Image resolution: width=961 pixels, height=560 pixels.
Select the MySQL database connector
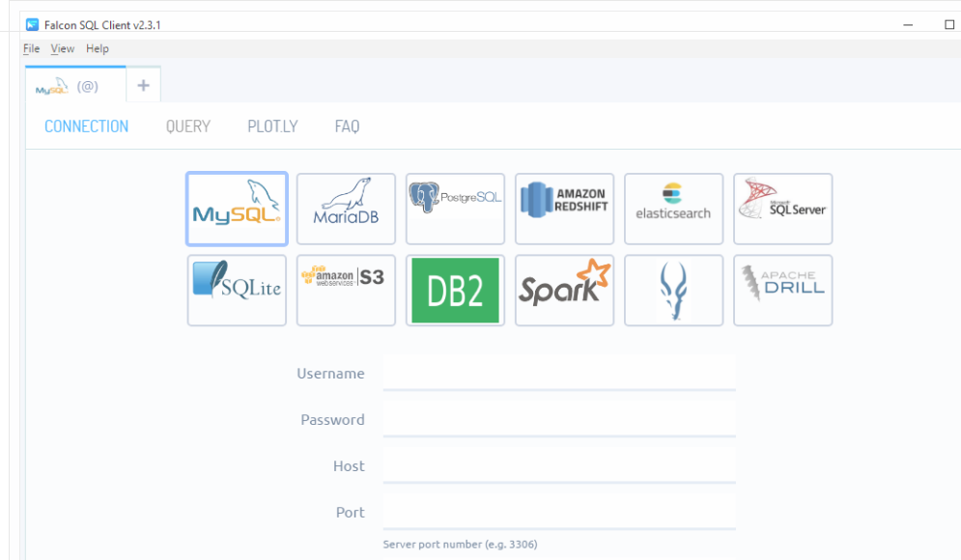237,209
